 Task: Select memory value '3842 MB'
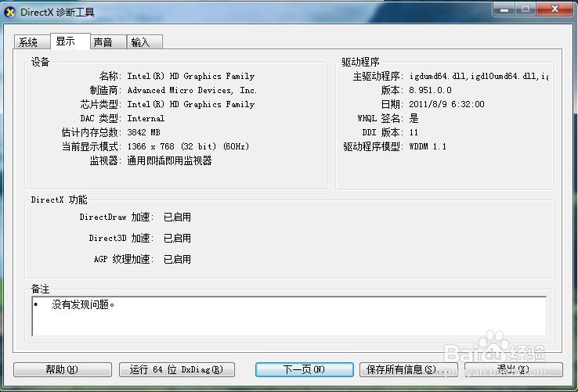tap(143, 132)
